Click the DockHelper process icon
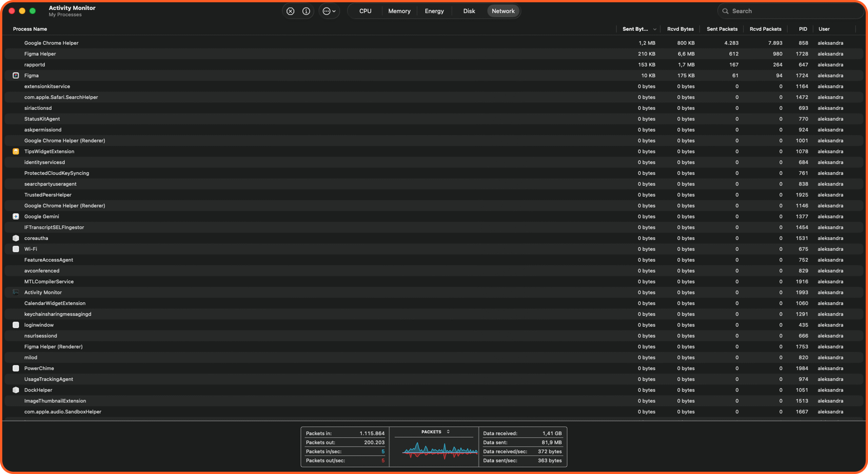The height and width of the screenshot is (474, 868). coord(16,390)
